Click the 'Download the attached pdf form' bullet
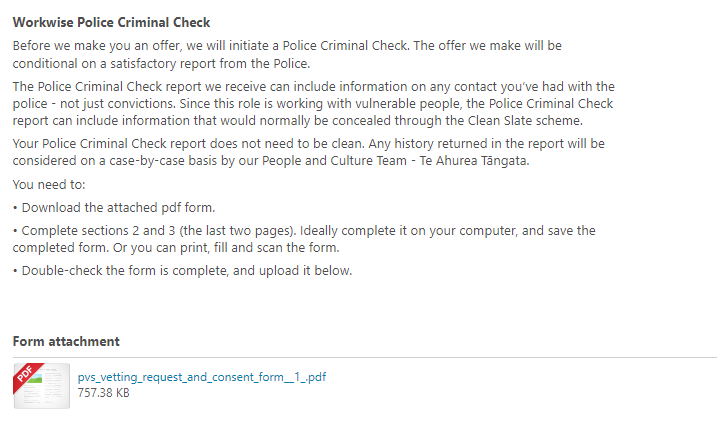Image resolution: width=726 pixels, height=430 pixels. [114, 208]
